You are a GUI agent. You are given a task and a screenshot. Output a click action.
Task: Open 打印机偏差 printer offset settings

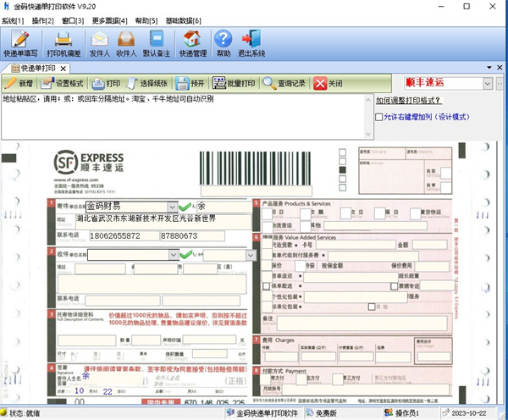click(x=63, y=43)
